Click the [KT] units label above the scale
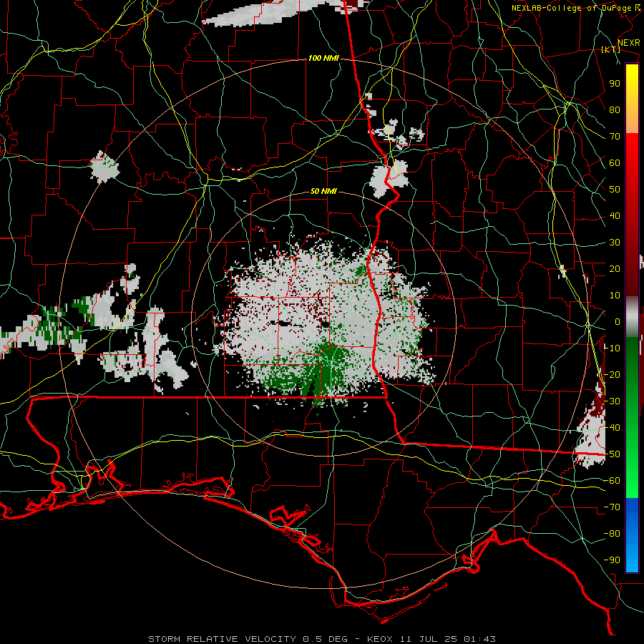This screenshot has height=644, width=644. (x=610, y=49)
